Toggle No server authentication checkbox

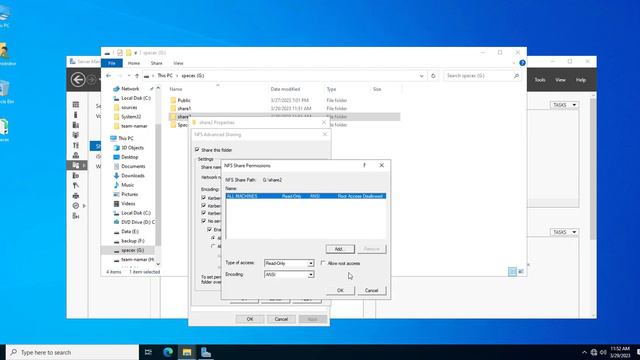(x=204, y=221)
